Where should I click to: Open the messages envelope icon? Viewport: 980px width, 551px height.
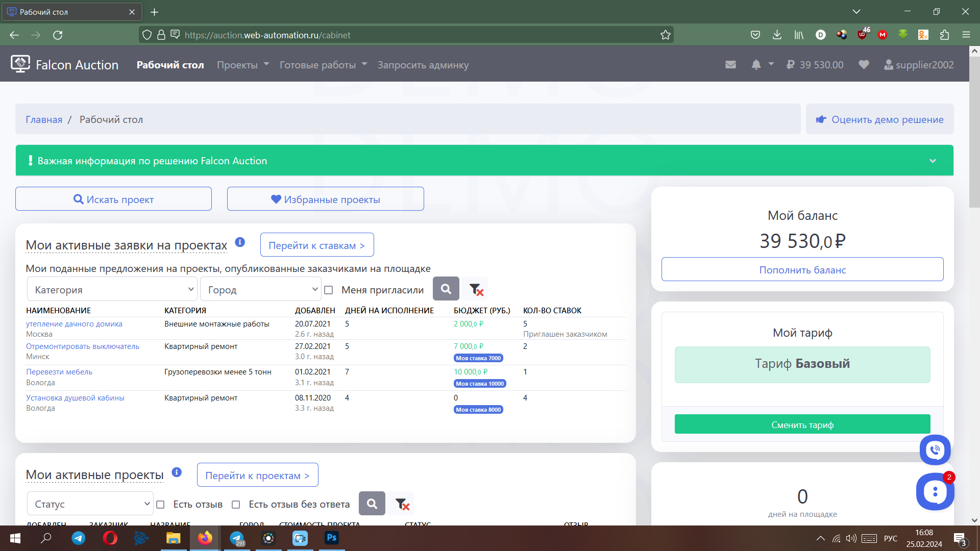[730, 65]
